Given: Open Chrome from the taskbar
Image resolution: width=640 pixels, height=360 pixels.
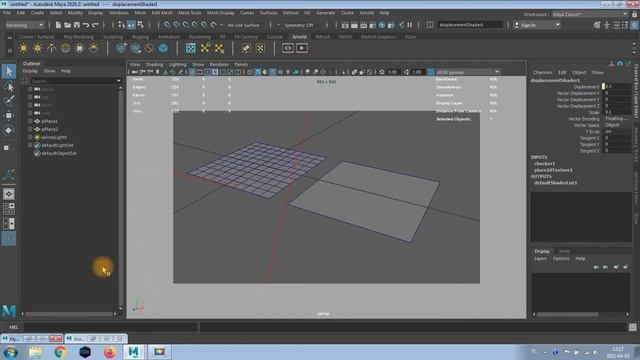Looking at the screenshot, I should [x=60, y=352].
